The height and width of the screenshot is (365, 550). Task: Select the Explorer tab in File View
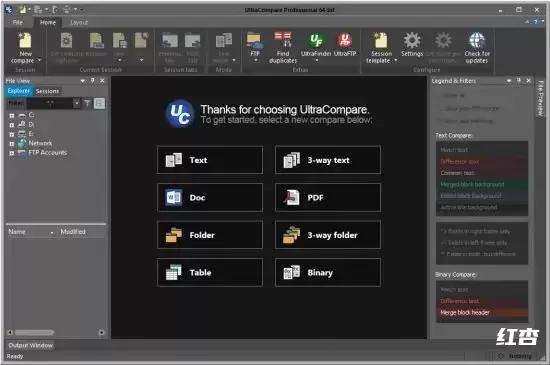click(x=19, y=91)
